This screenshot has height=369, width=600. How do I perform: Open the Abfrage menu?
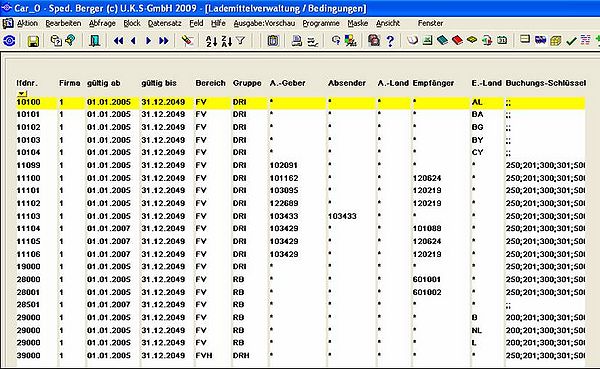[x=102, y=23]
